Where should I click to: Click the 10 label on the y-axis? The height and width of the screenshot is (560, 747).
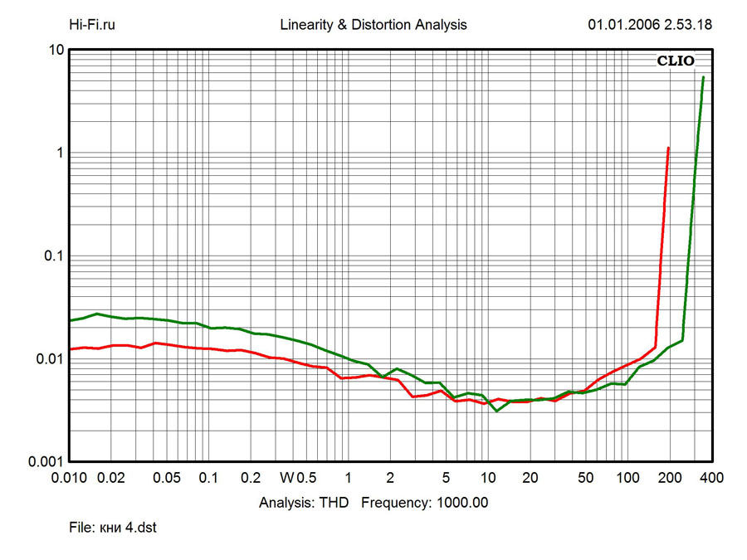(x=56, y=50)
